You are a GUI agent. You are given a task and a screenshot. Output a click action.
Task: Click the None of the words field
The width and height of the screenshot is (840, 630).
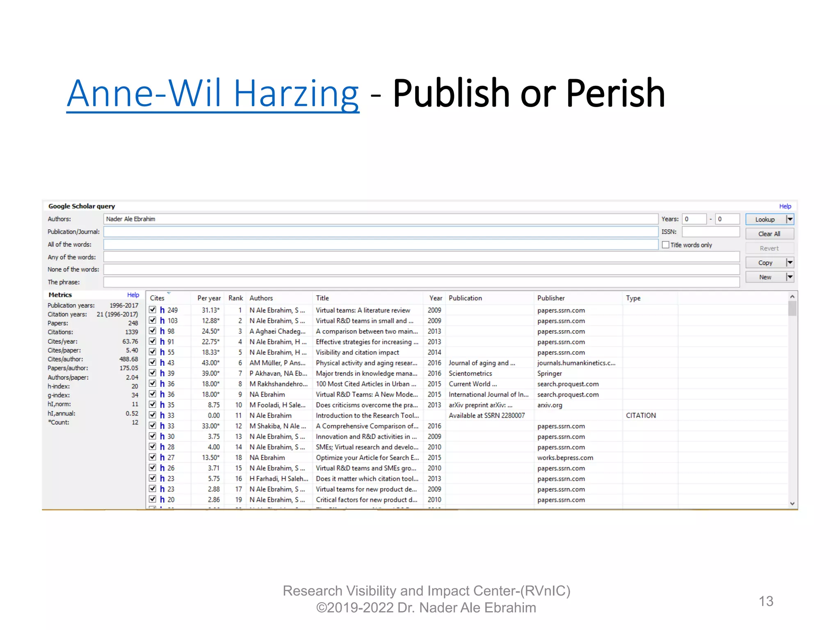click(x=422, y=269)
